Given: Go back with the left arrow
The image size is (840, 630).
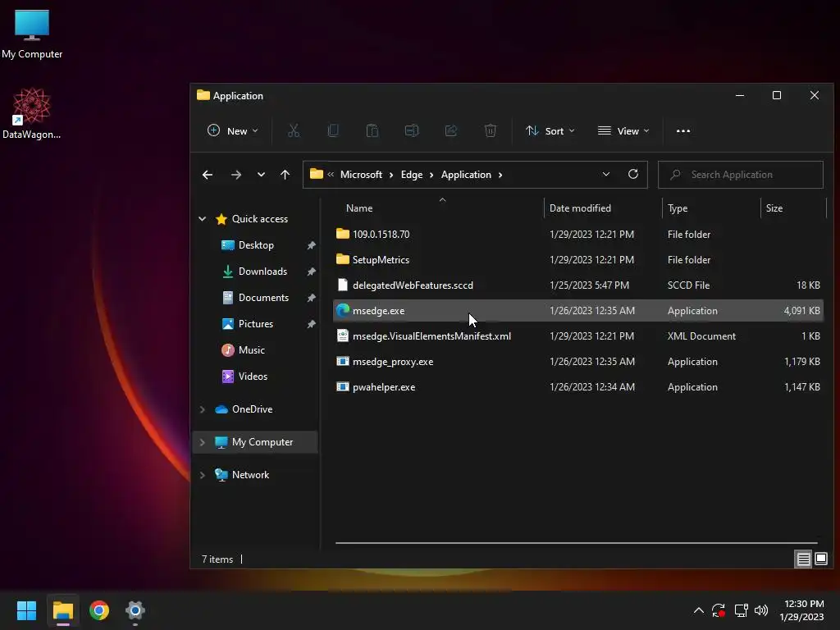Looking at the screenshot, I should click(x=208, y=175).
